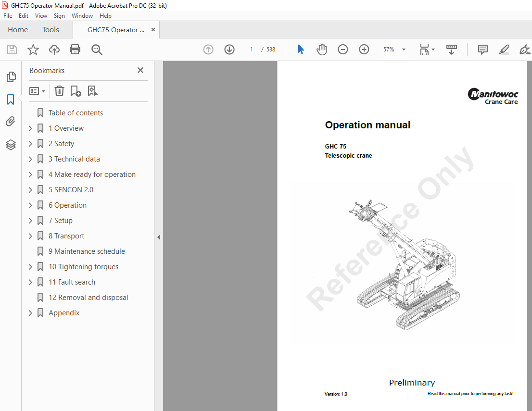Open the Edit menu
Viewport: 532px width, 411px height.
click(24, 15)
